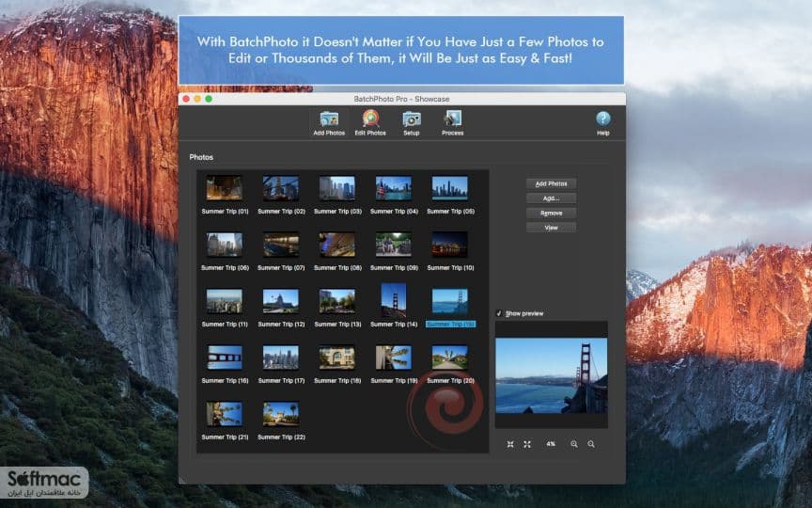Choose the Summer Trip (13) photo thumbnail
The image size is (812, 508).
click(x=337, y=301)
